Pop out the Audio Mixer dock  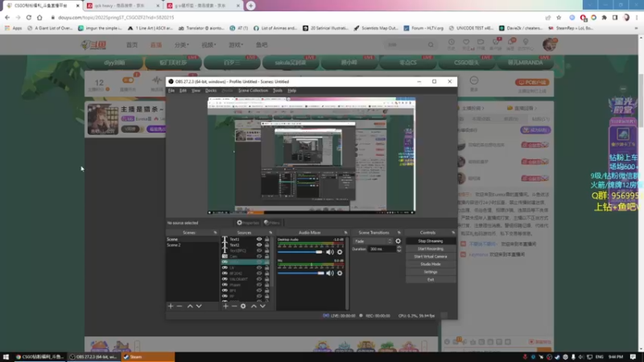point(345,232)
